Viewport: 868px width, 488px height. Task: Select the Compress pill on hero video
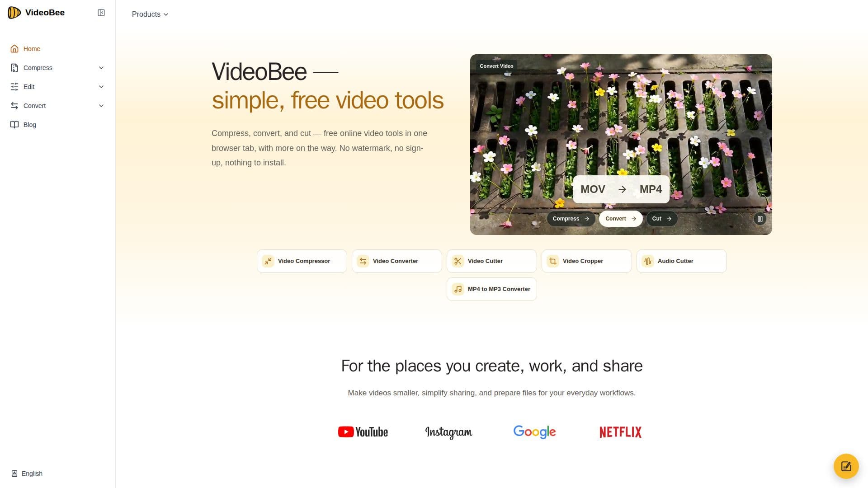571,219
